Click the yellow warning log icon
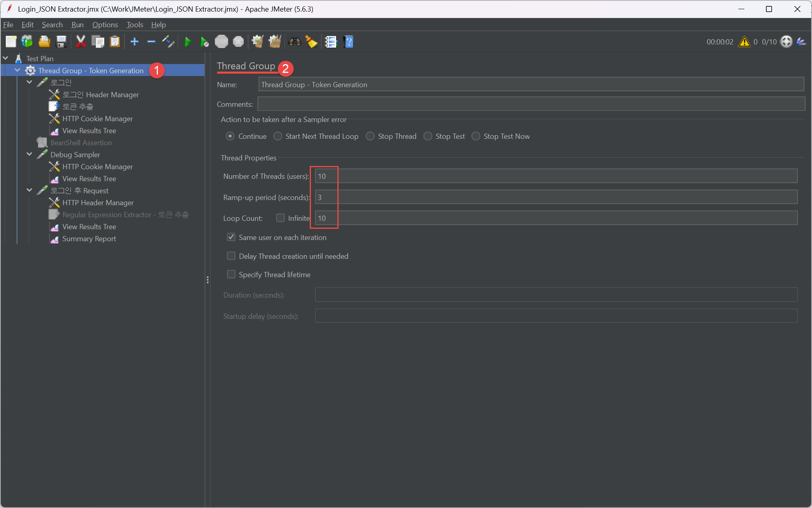 [x=744, y=42]
